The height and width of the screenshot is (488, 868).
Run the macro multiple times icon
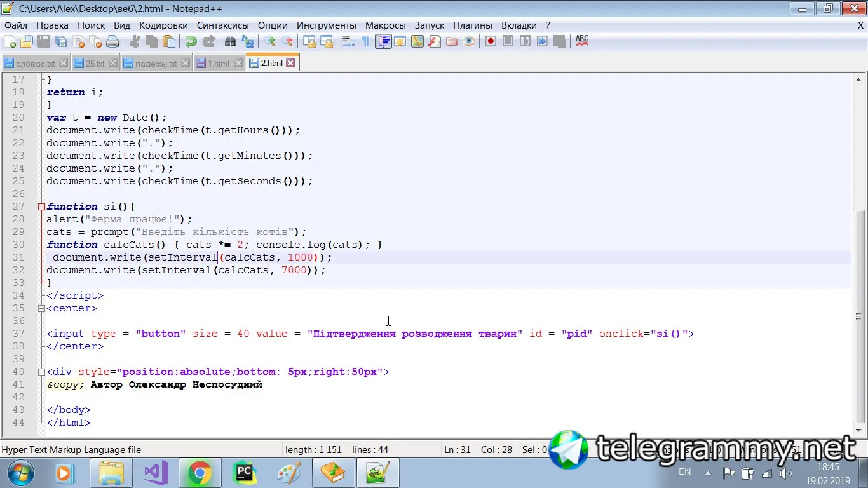pos(542,42)
